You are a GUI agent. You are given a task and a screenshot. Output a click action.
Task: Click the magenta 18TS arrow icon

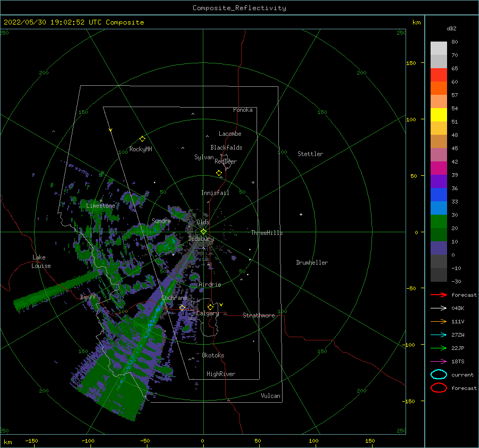click(x=439, y=362)
